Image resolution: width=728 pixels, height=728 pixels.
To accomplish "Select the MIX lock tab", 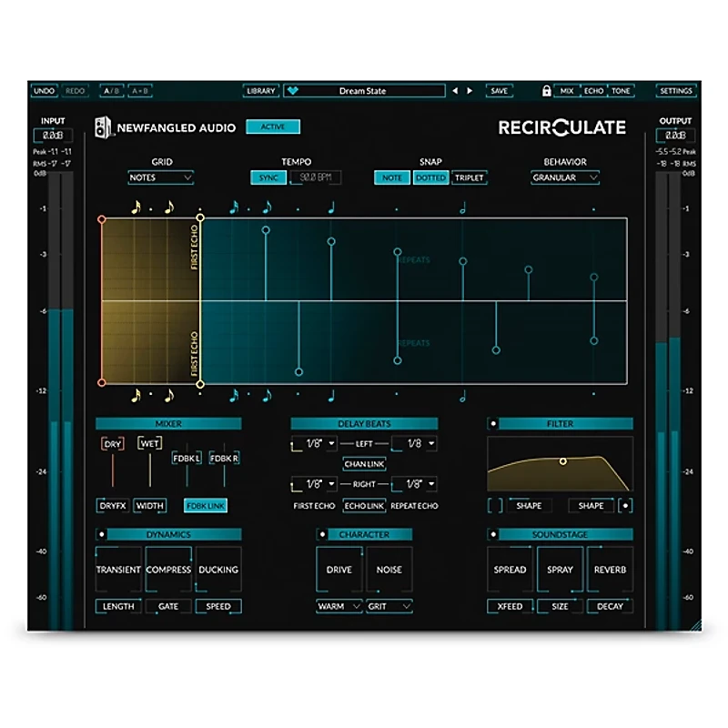I will pyautogui.click(x=567, y=91).
